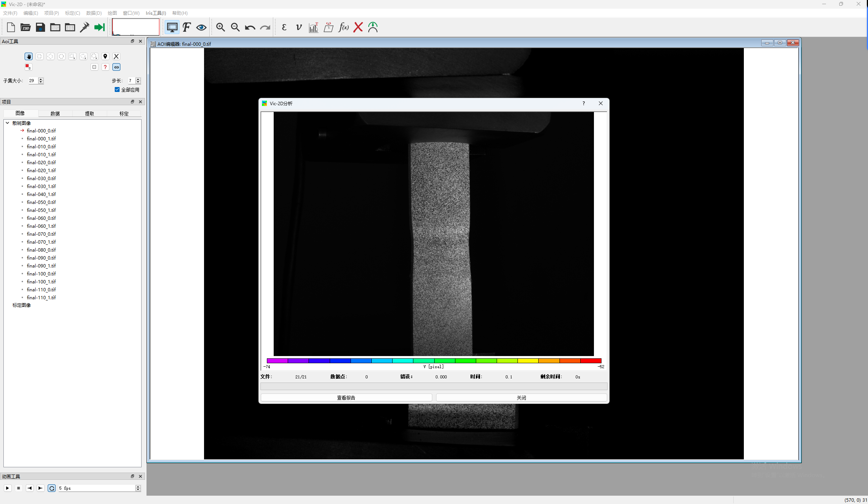Viewport: 868px width, 504px height.
Task: Click the red X delete data icon
Action: [358, 27]
